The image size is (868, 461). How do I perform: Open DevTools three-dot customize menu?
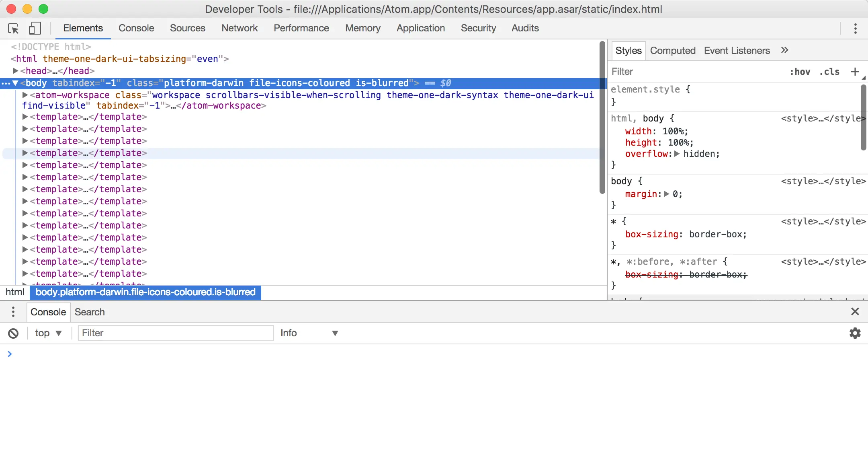click(855, 29)
